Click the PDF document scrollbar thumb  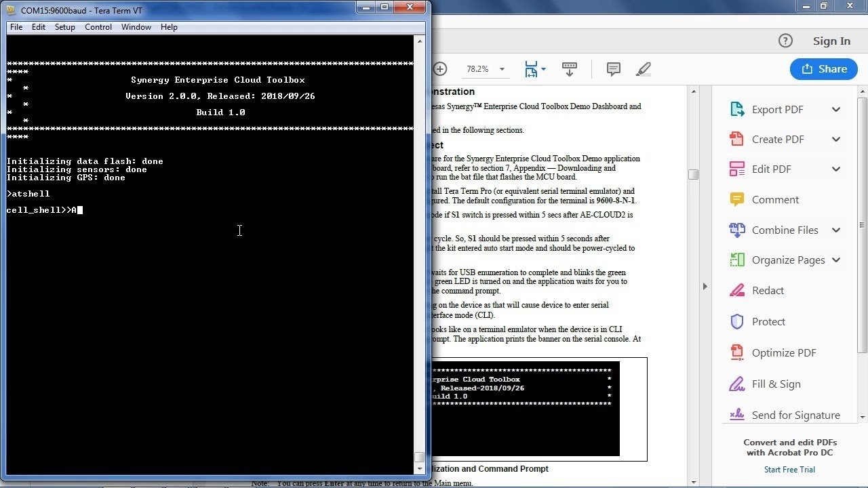[693, 174]
